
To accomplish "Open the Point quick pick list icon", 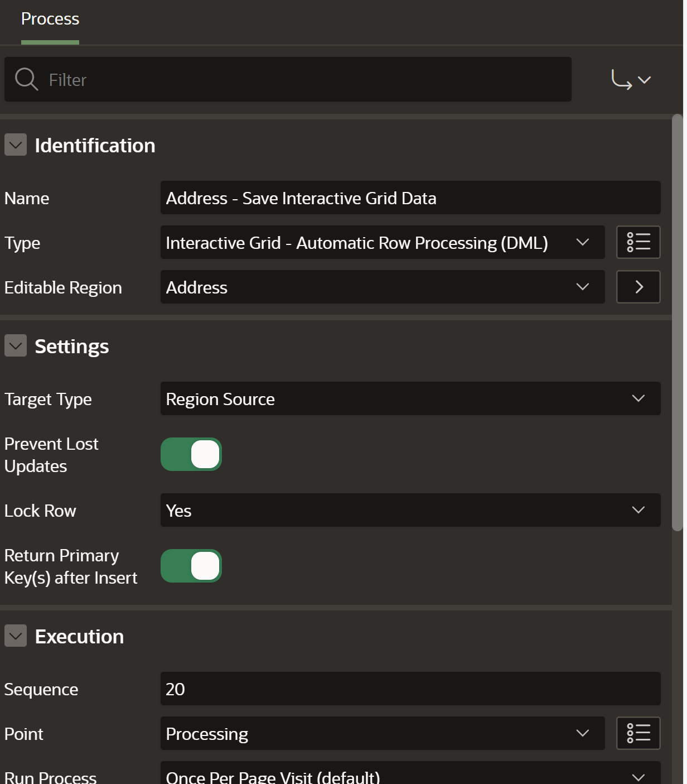I will (x=638, y=733).
